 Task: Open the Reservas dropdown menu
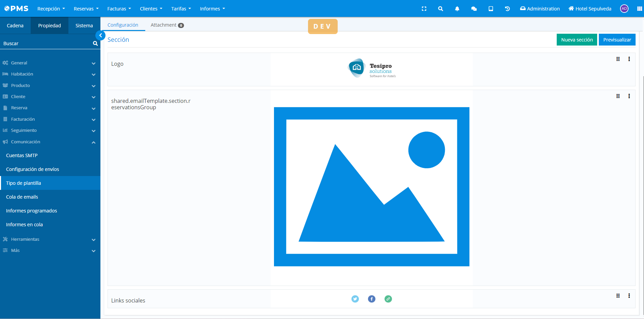pyautogui.click(x=86, y=9)
